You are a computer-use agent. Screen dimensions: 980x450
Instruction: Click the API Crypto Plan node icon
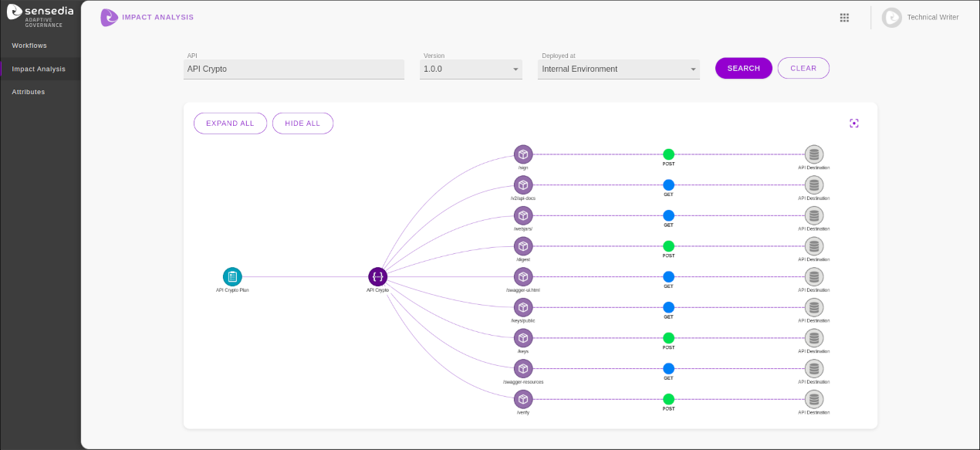click(x=232, y=276)
